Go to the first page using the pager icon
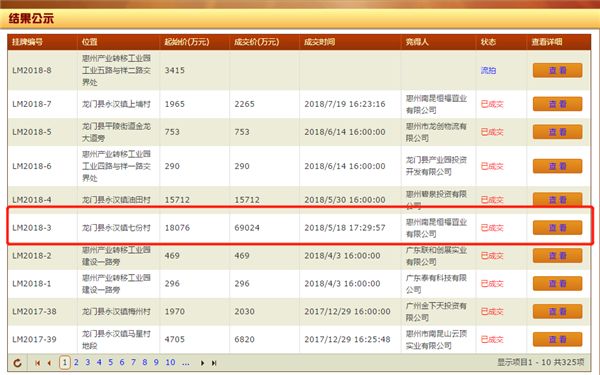This screenshot has height=375, width=600. coord(38,363)
